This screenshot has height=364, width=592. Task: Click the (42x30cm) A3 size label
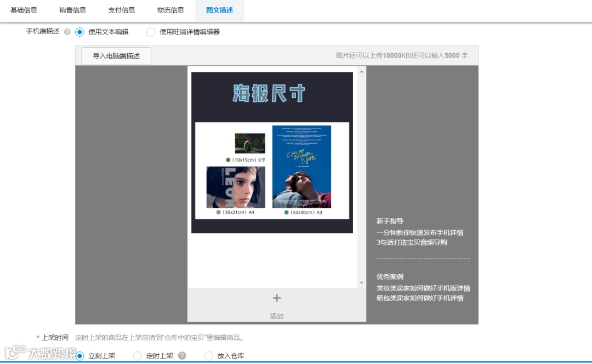(x=303, y=212)
